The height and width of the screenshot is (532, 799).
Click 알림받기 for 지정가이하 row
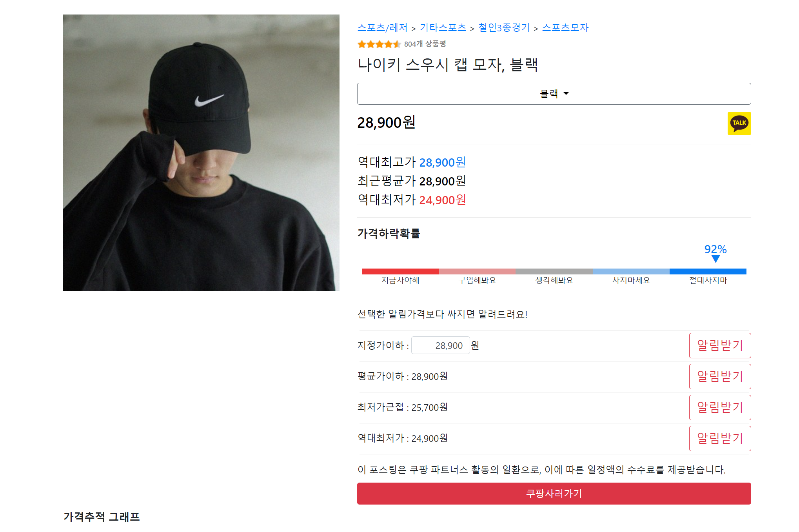719,345
